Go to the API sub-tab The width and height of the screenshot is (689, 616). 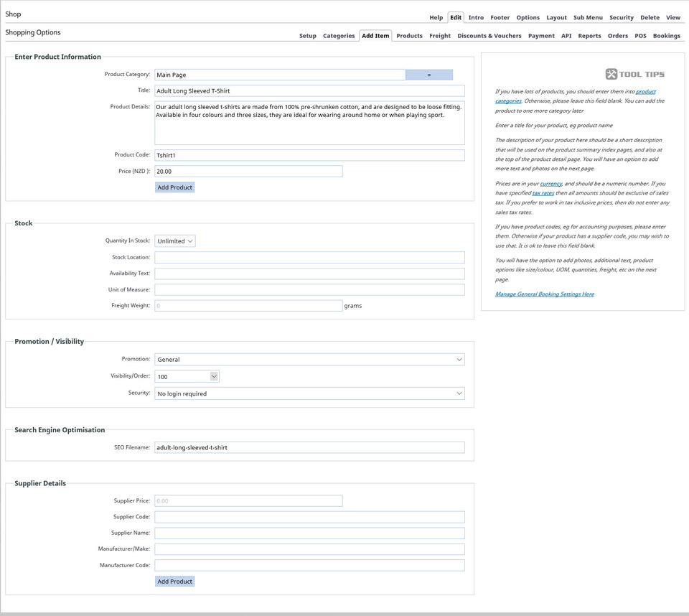pos(566,36)
